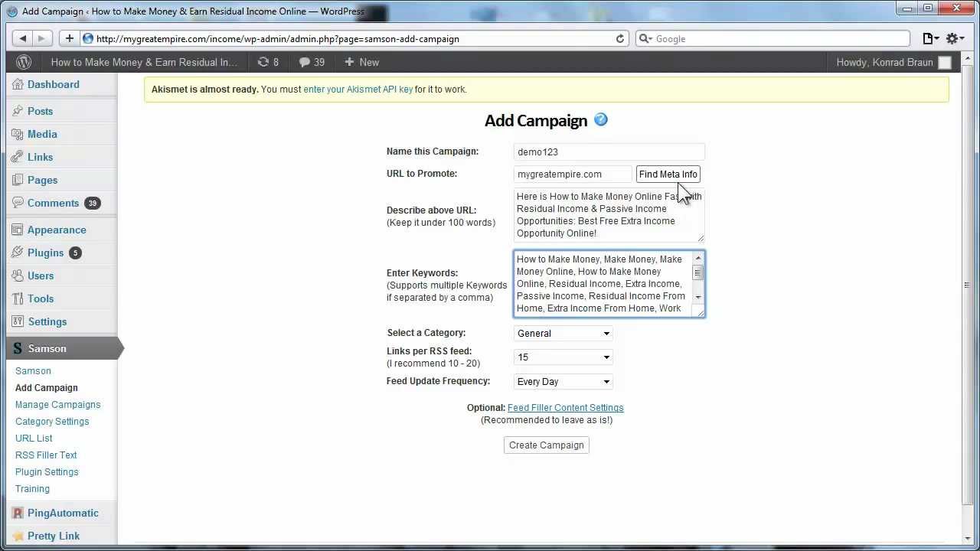Open Feed Filler Content Settings link
The width and height of the screenshot is (980, 551).
[565, 408]
